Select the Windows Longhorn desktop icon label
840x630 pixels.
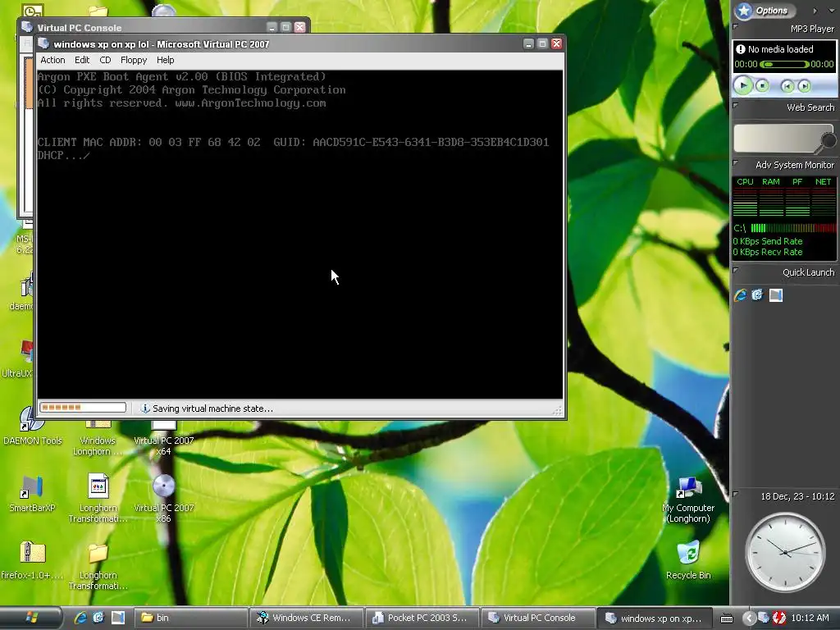(98, 445)
